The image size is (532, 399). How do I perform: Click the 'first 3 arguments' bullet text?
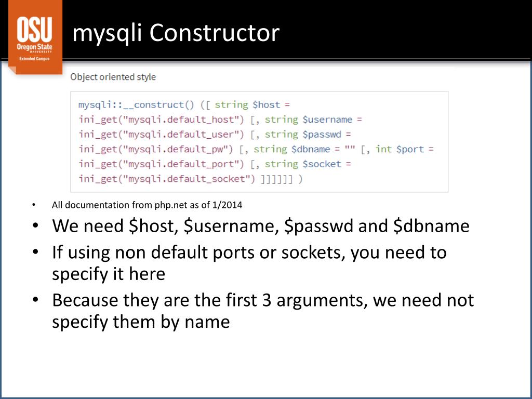pyautogui.click(x=263, y=311)
